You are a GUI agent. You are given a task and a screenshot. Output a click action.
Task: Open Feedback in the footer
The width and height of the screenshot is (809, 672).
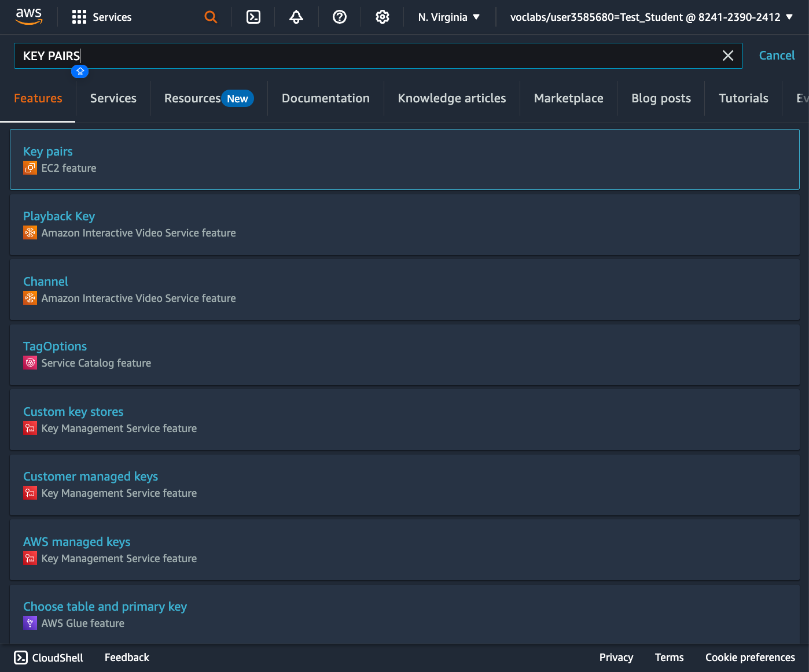pyautogui.click(x=127, y=658)
